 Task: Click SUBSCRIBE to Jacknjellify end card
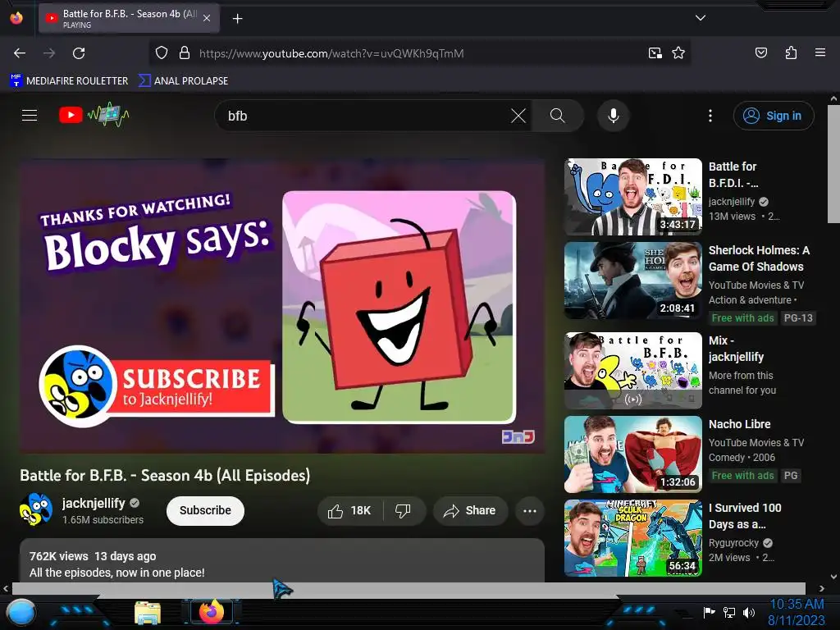pyautogui.click(x=157, y=387)
